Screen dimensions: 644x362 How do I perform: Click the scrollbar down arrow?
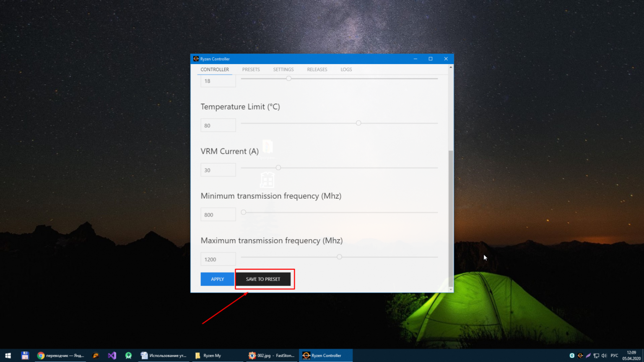(x=451, y=290)
